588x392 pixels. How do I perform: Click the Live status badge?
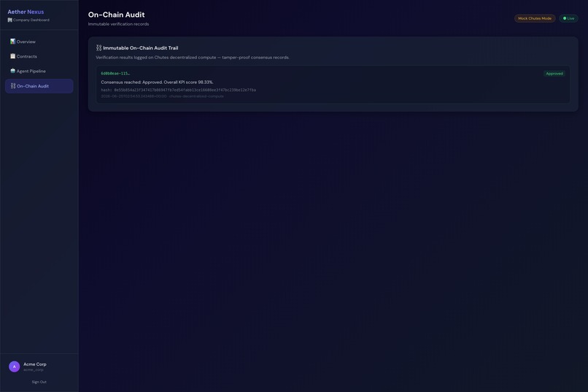(x=568, y=18)
